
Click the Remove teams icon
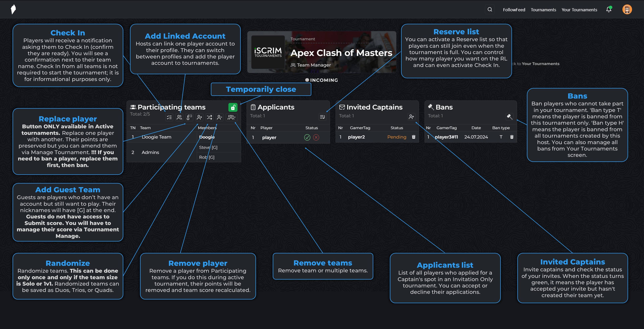[x=231, y=117]
